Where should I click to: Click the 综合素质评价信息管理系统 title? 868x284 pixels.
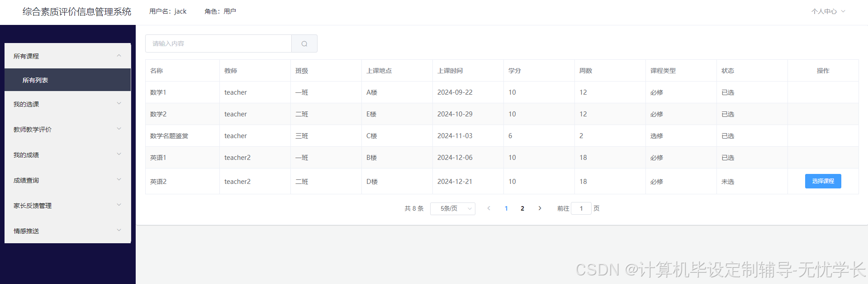point(77,12)
